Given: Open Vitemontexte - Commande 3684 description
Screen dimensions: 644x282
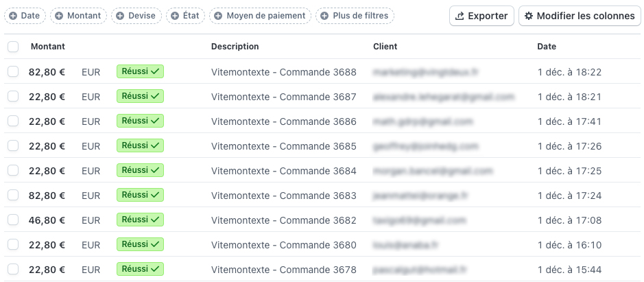Looking at the screenshot, I should tap(284, 171).
